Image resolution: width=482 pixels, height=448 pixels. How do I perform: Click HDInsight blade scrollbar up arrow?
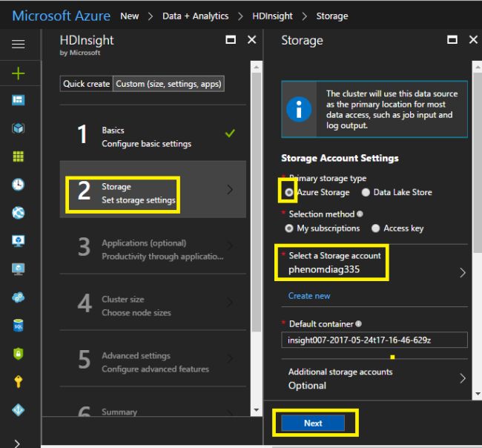(256, 67)
